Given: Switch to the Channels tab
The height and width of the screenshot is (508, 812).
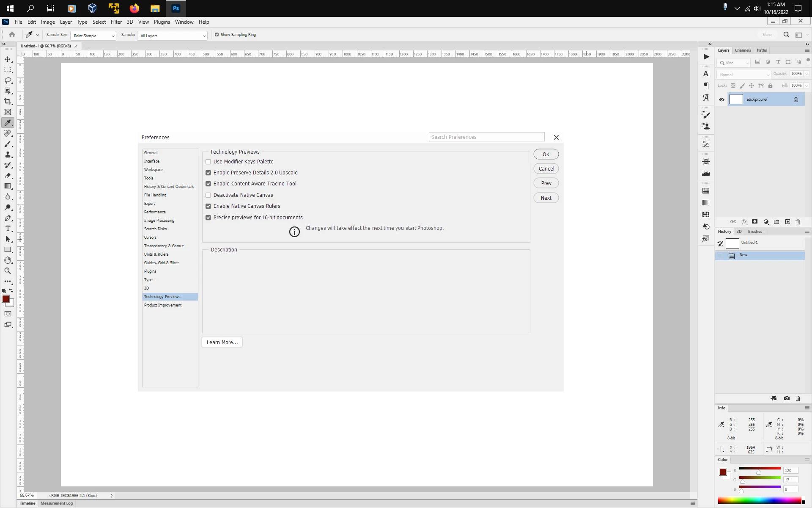Looking at the screenshot, I should click(x=743, y=50).
